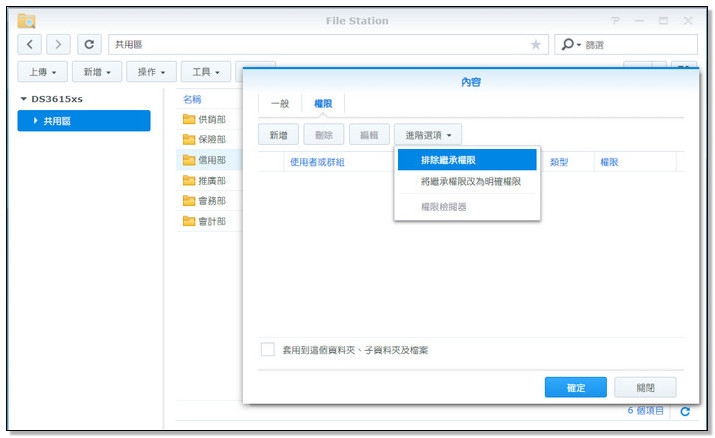Collapse the DS3615xs tree node
The height and width of the screenshot is (438, 715).
(x=24, y=99)
